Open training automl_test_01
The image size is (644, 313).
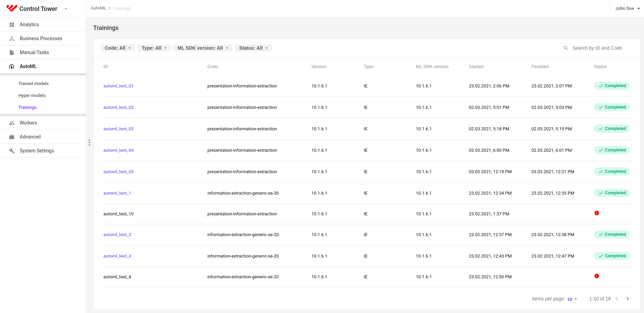(x=118, y=86)
